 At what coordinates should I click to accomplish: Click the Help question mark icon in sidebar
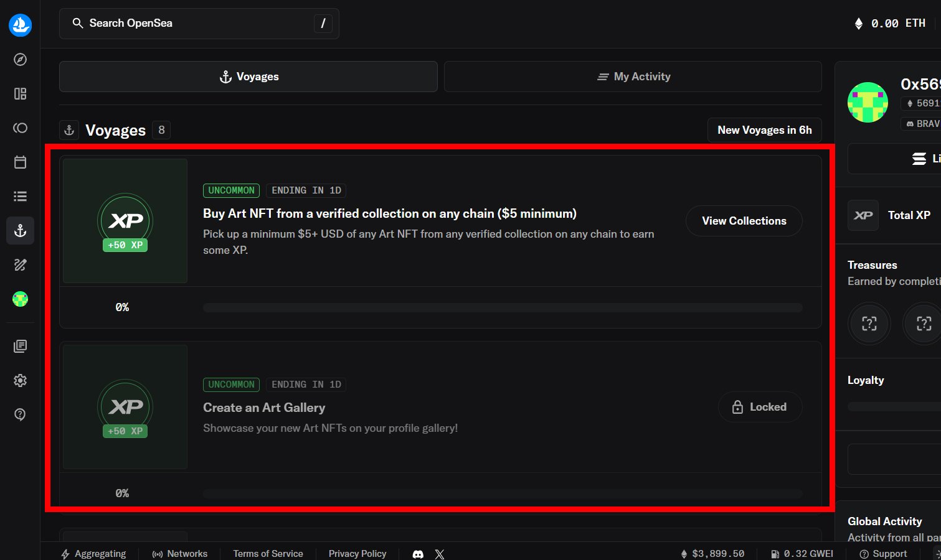[20, 414]
